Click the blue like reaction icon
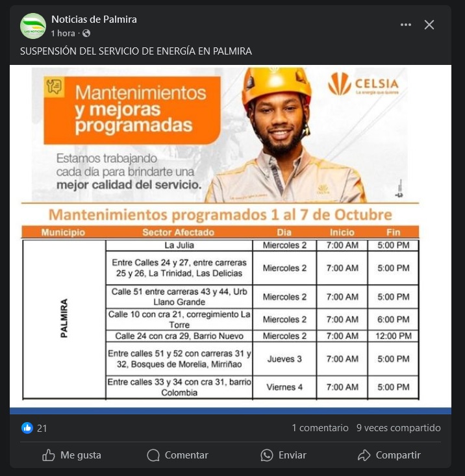 coord(27,428)
